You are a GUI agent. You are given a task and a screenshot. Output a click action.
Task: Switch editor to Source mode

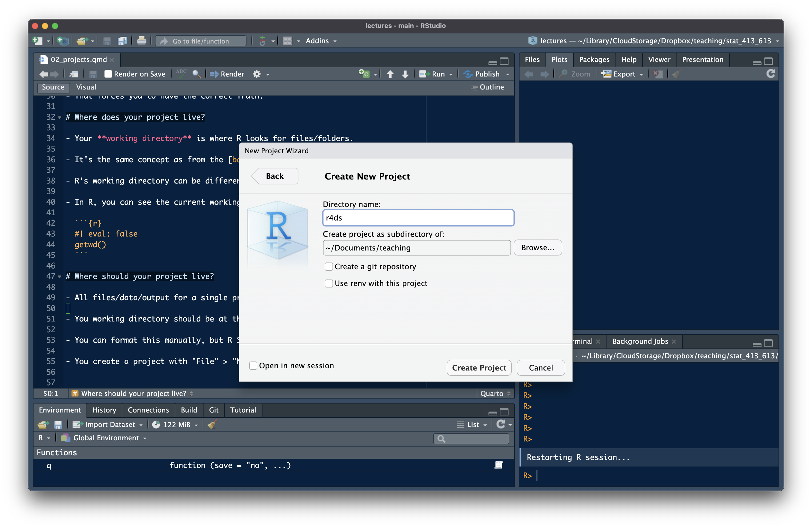(x=53, y=87)
